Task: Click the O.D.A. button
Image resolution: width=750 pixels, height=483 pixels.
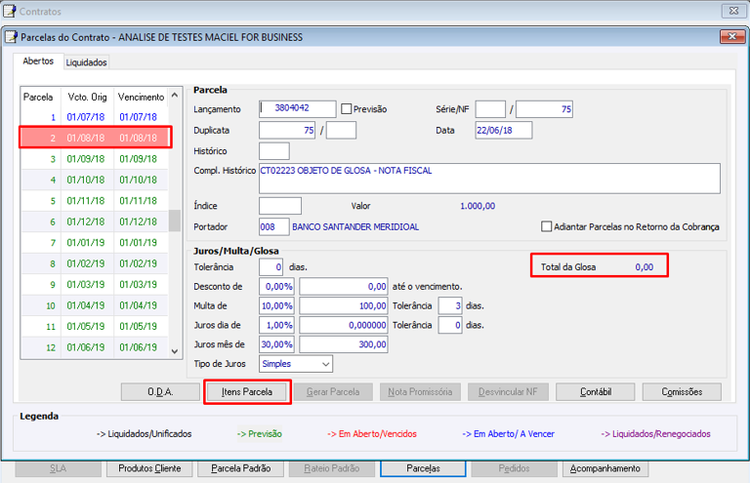Action: [160, 392]
